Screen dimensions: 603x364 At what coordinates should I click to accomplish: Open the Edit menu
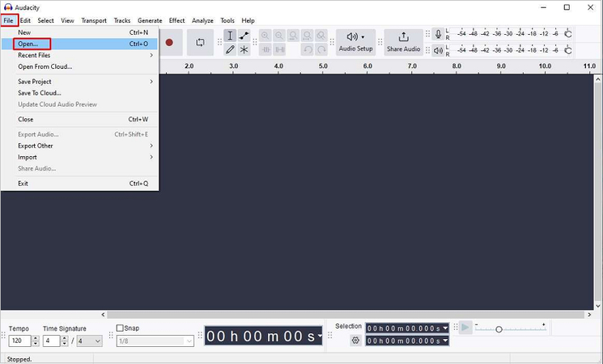click(25, 20)
